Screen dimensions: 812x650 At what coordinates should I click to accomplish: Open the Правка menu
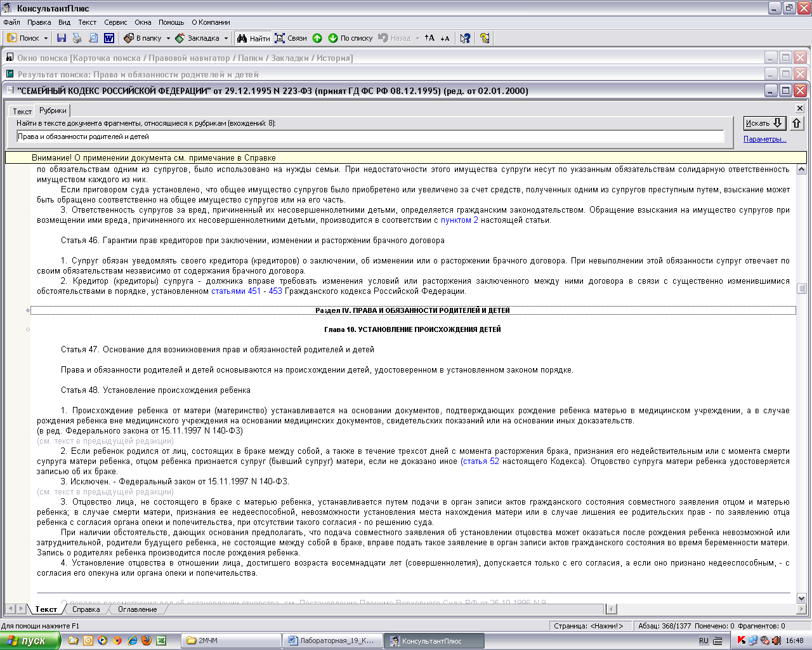(x=39, y=22)
